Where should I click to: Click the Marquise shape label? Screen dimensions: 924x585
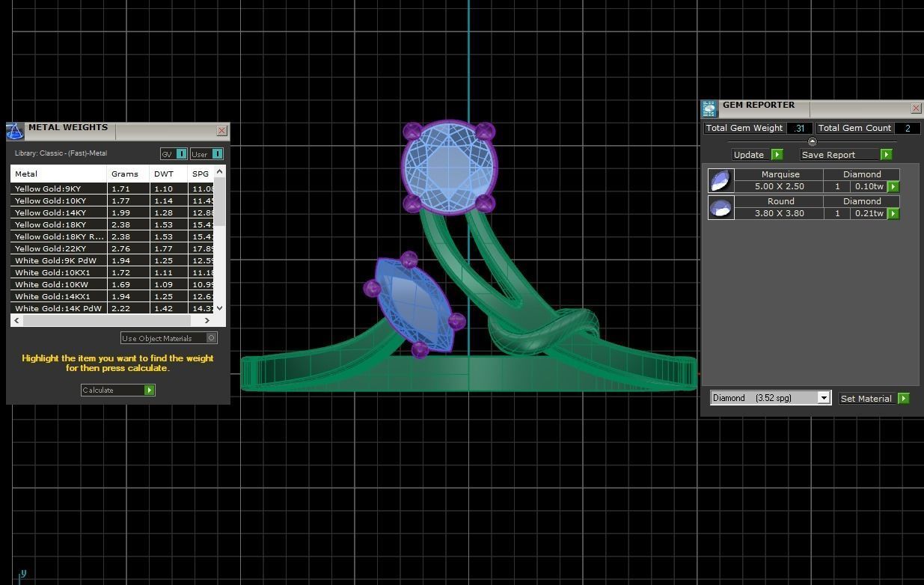780,174
